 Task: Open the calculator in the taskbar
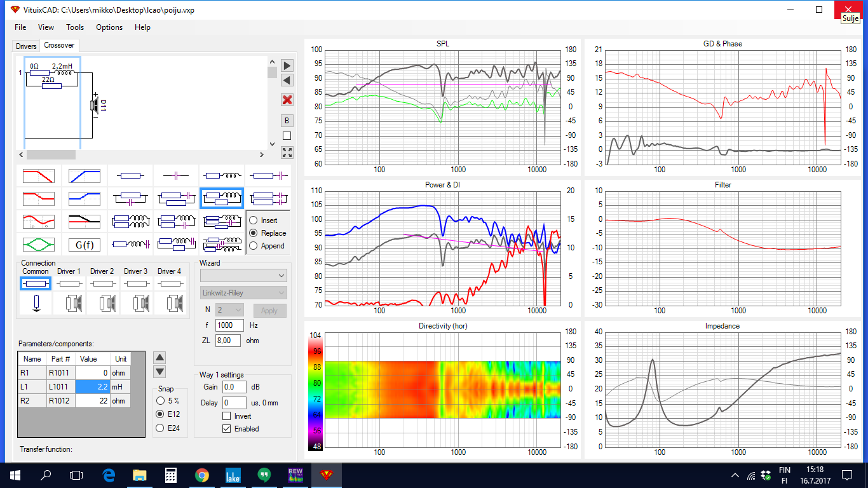(170, 475)
